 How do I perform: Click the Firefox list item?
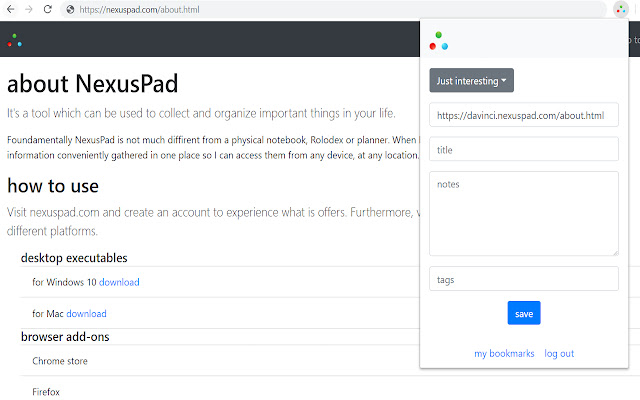[46, 392]
